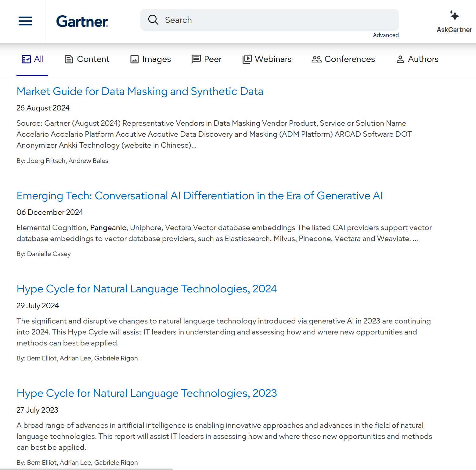Click the Webinars video icon

(x=247, y=59)
